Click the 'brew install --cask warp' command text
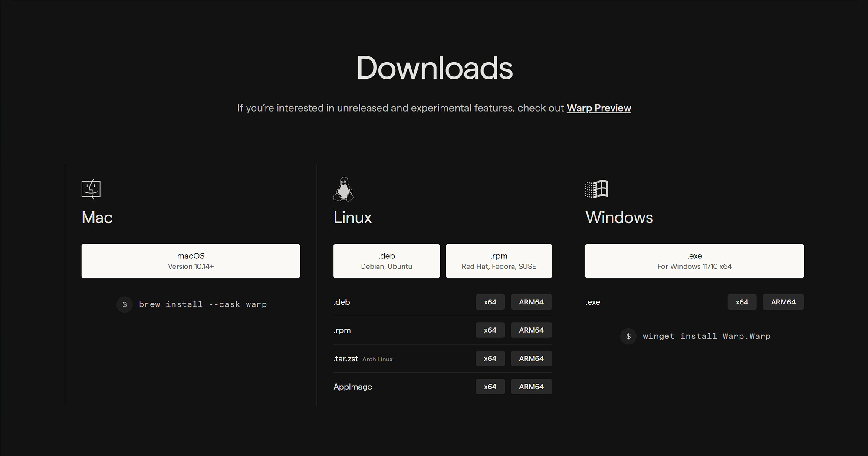The height and width of the screenshot is (456, 868). click(203, 304)
